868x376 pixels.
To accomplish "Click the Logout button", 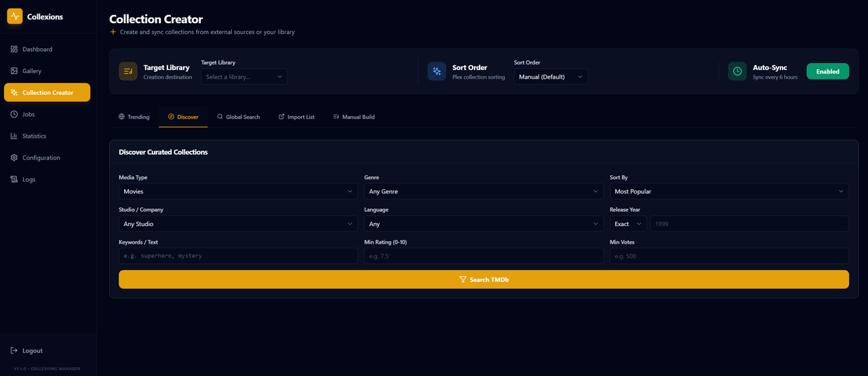I will [47, 351].
